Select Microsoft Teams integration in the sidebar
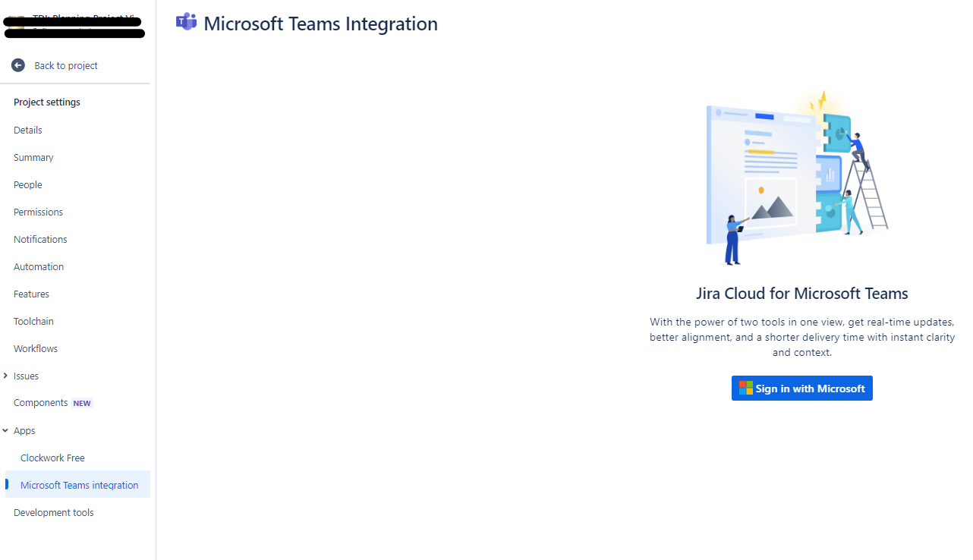This screenshot has width=973, height=560. [79, 484]
